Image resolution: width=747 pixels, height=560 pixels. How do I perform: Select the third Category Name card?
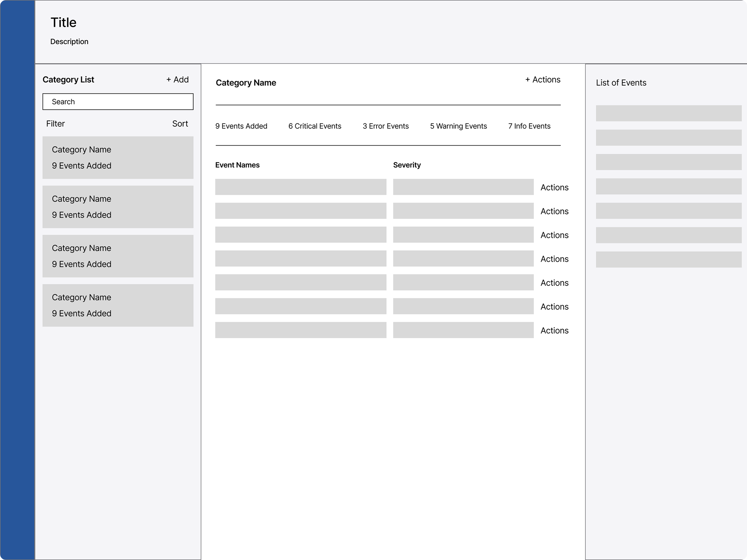(118, 256)
